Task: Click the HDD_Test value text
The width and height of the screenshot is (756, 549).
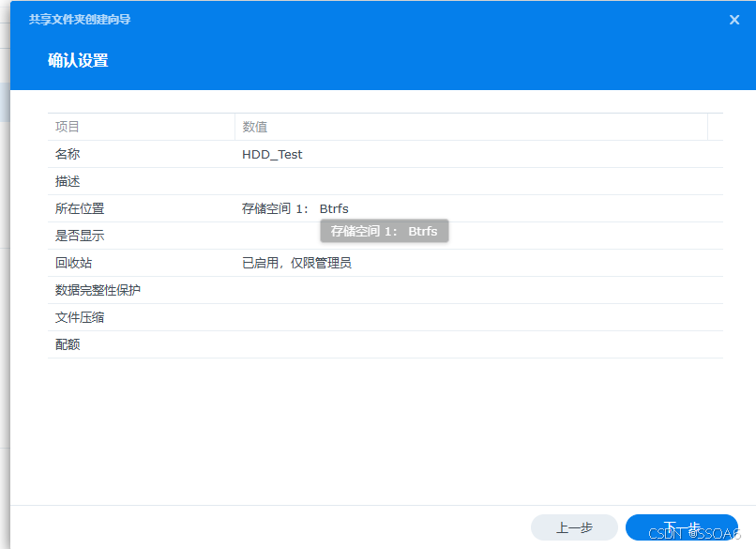Action: coord(272,154)
